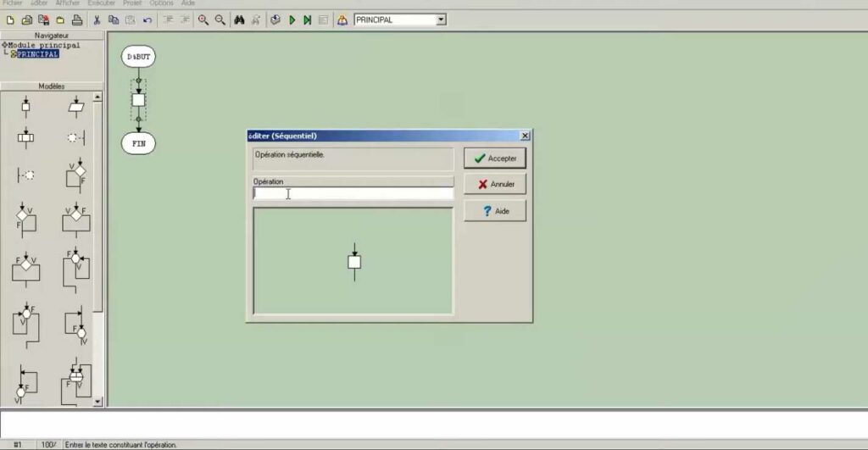
Task: Click the yellow triangle icon beside the PRINCIPAL combo
Action: [342, 20]
